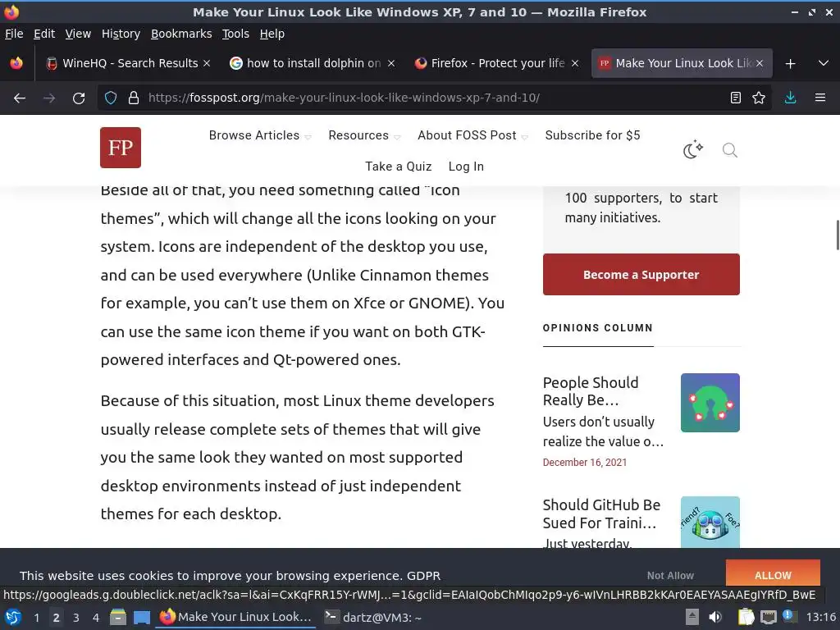This screenshot has height=630, width=840.
Task: Open the Edit menu
Action: (x=44, y=34)
